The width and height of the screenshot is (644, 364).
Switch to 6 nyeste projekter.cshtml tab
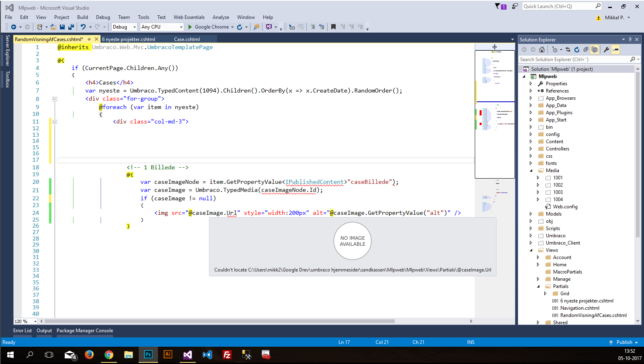(129, 39)
